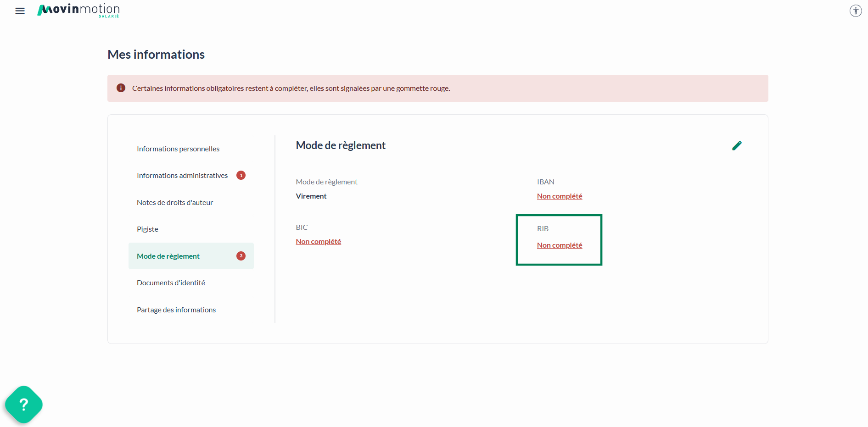Open the accessibility options icon

click(x=855, y=11)
